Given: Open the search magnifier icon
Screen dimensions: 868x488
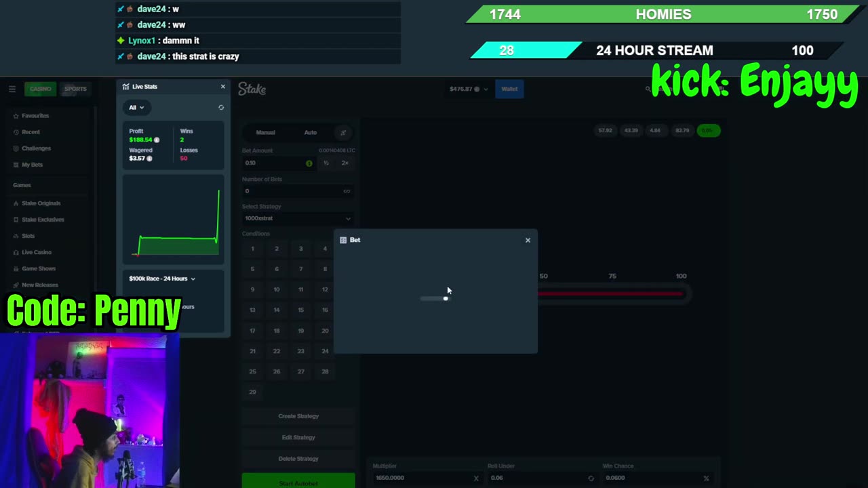Looking at the screenshot, I should point(648,89).
